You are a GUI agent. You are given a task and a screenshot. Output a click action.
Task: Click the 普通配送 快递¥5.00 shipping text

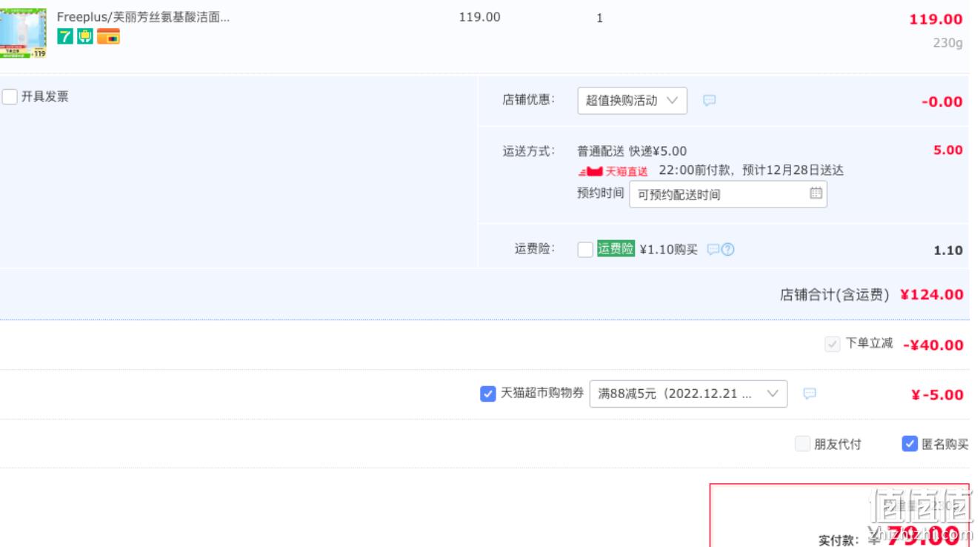pyautogui.click(x=632, y=151)
